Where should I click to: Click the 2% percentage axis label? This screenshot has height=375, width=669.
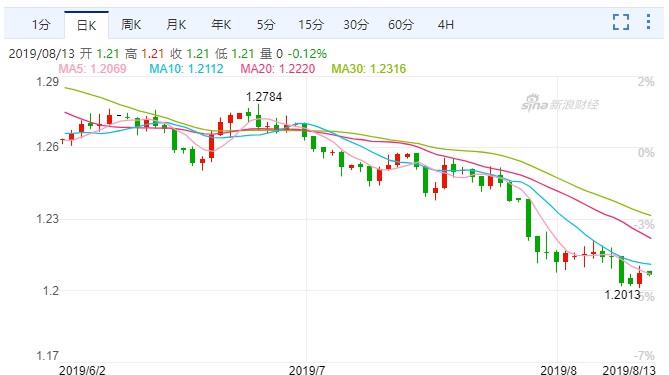tap(646, 81)
